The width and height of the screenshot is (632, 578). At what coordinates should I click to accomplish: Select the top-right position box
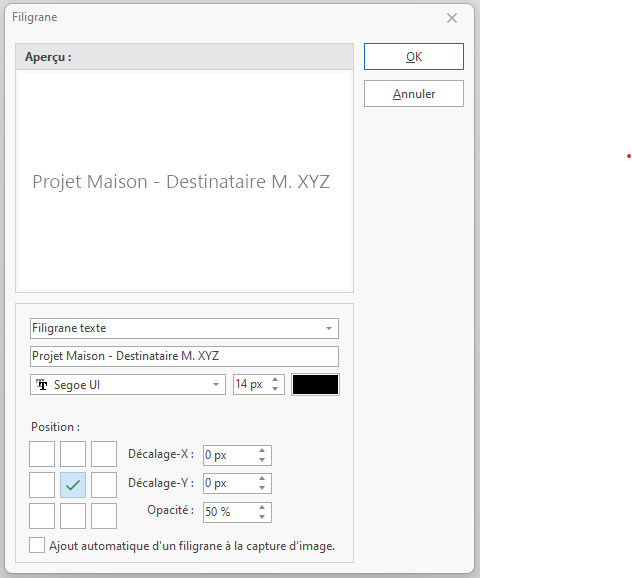pos(104,454)
